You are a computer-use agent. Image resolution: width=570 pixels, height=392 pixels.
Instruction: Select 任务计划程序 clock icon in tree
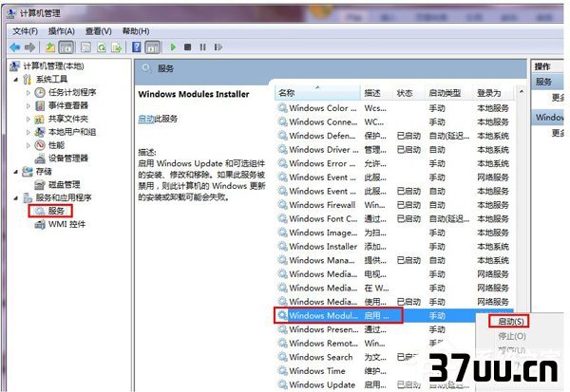40,92
